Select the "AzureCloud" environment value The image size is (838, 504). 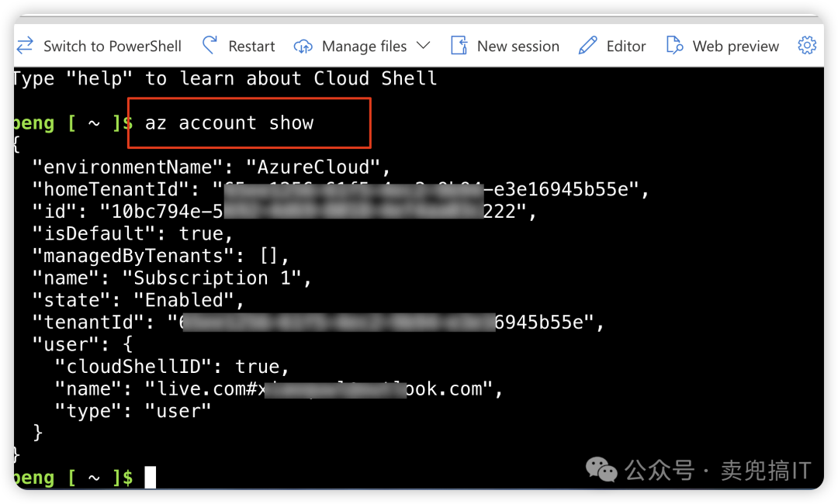pos(313,167)
